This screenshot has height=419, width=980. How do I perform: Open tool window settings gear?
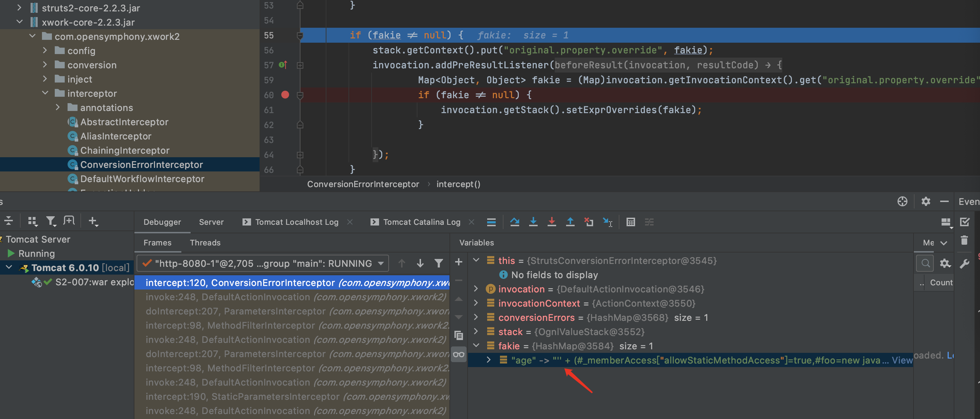coord(926,201)
